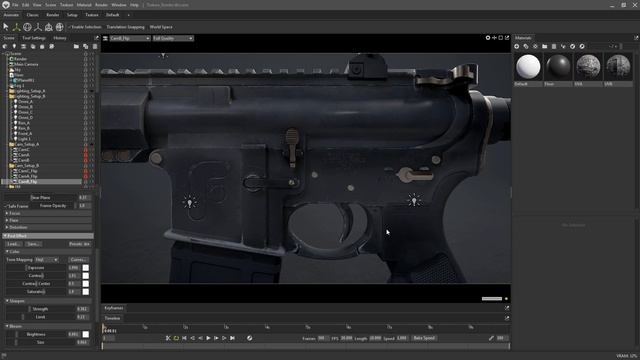Select the arrow selection tool
640x360 pixels.
tap(6, 27)
